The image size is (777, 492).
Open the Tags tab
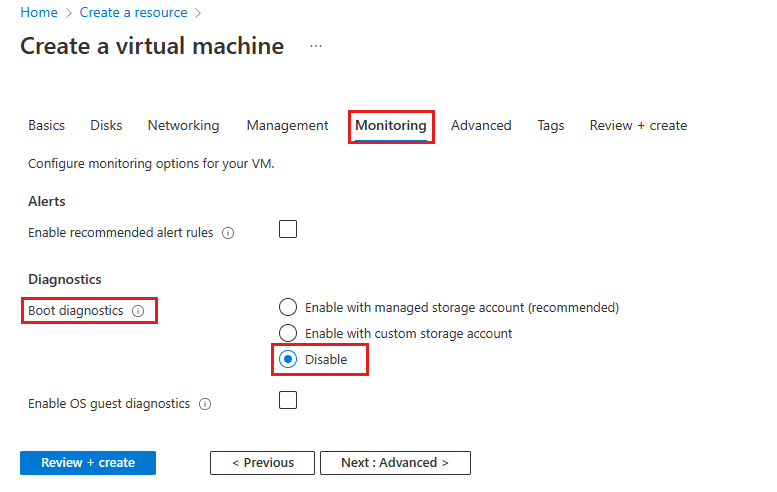point(550,126)
